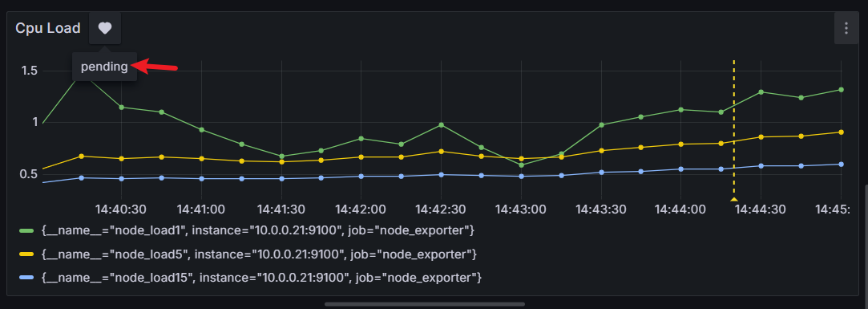Click the yellow alert state marker triangle
Image resolution: width=868 pixels, height=309 pixels.
pos(734,198)
